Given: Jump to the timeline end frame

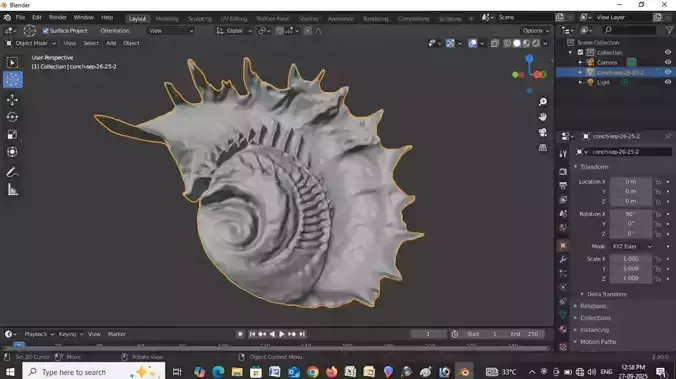Looking at the screenshot, I should [302, 334].
